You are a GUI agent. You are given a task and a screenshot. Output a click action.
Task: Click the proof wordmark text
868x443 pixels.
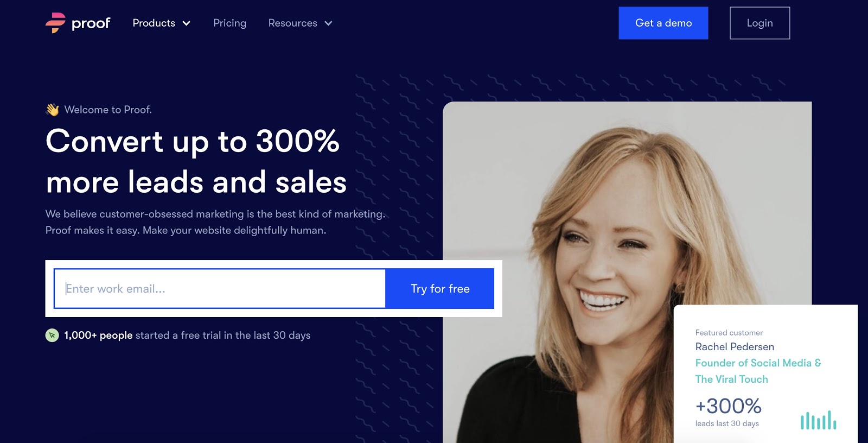91,23
